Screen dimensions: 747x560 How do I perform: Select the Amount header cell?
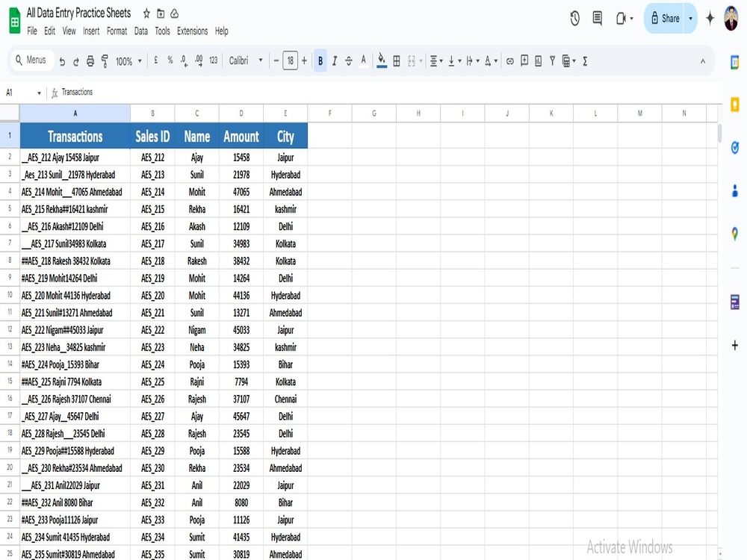tap(241, 136)
